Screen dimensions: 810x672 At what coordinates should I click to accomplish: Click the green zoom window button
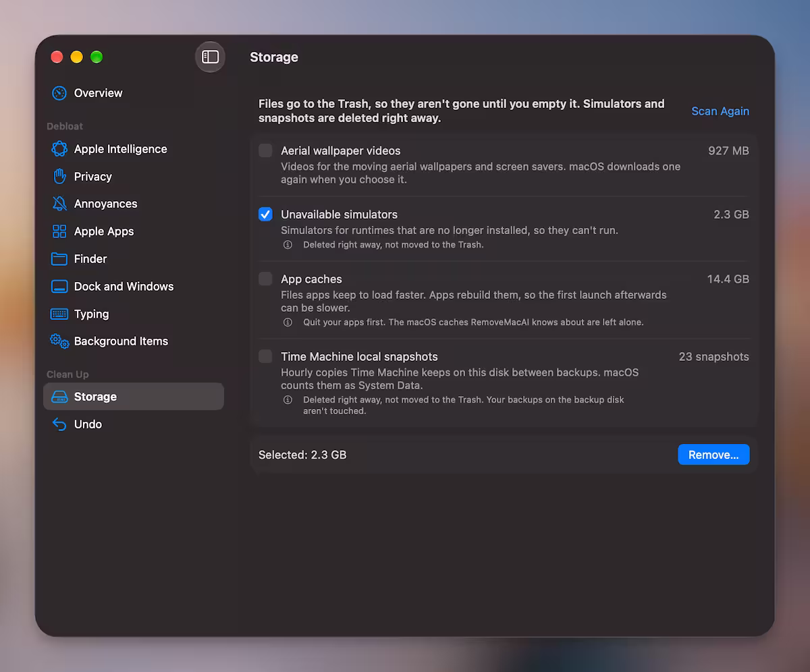(x=97, y=57)
